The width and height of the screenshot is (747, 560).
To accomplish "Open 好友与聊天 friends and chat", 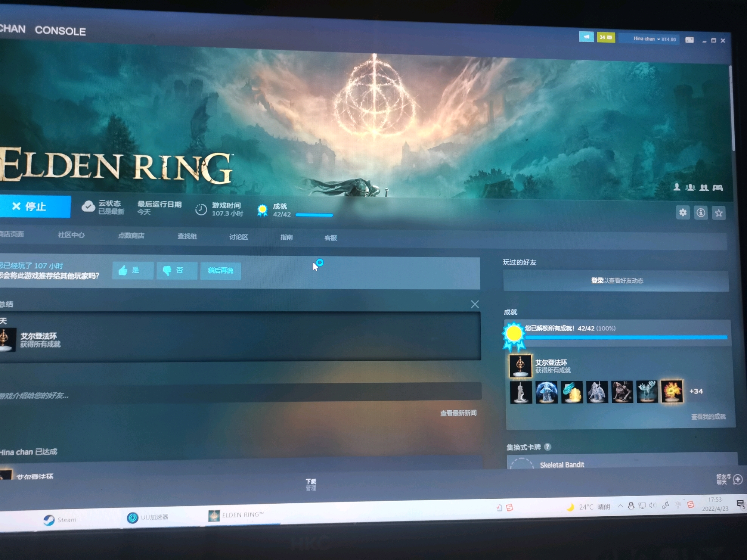I will [x=729, y=479].
